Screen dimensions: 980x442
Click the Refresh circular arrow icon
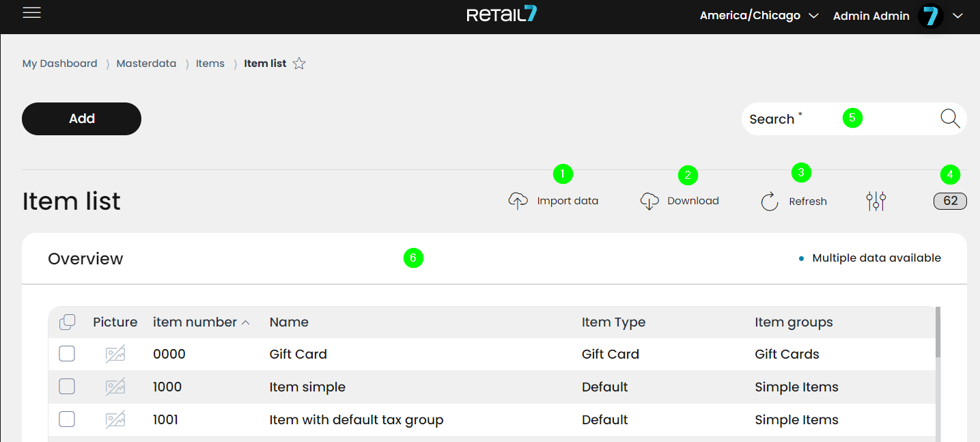point(770,202)
